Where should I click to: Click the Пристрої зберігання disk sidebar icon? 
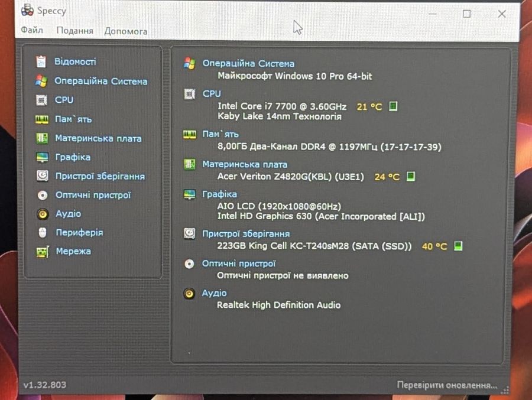(43, 176)
